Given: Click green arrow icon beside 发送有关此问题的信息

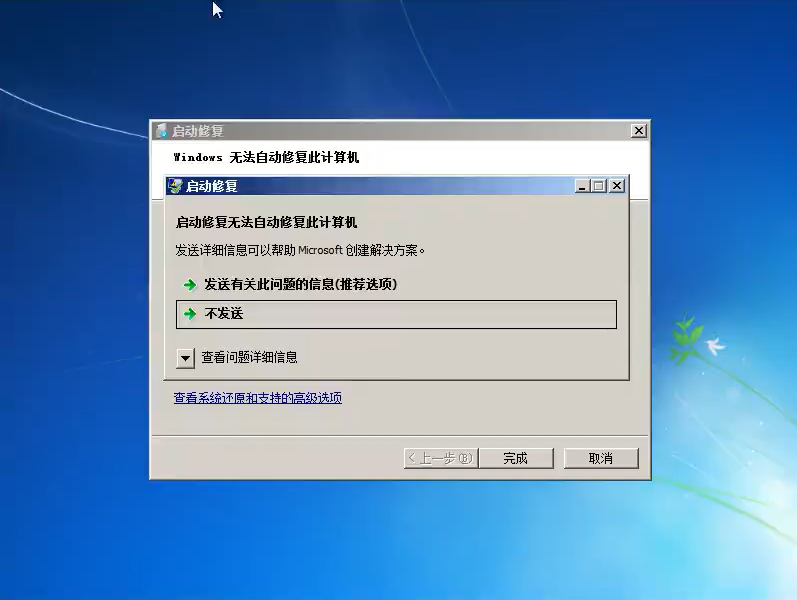Looking at the screenshot, I should pos(190,285).
